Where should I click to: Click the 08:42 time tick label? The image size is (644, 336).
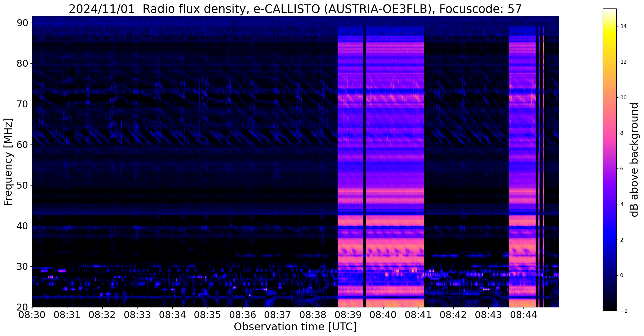[x=453, y=315]
